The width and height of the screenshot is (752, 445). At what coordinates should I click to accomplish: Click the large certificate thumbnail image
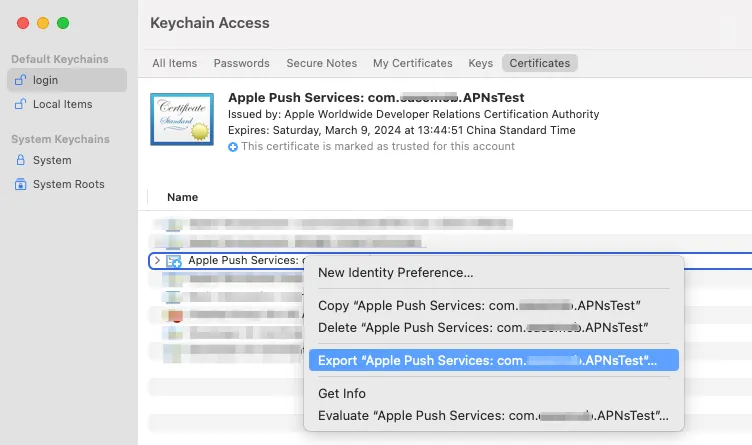pos(182,119)
